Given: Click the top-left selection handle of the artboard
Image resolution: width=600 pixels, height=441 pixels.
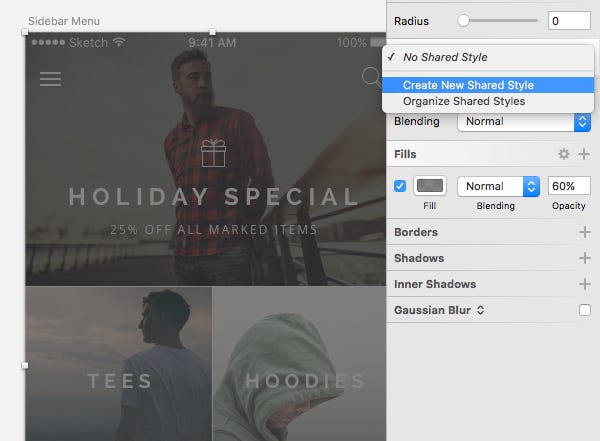Looking at the screenshot, I should coord(25,32).
